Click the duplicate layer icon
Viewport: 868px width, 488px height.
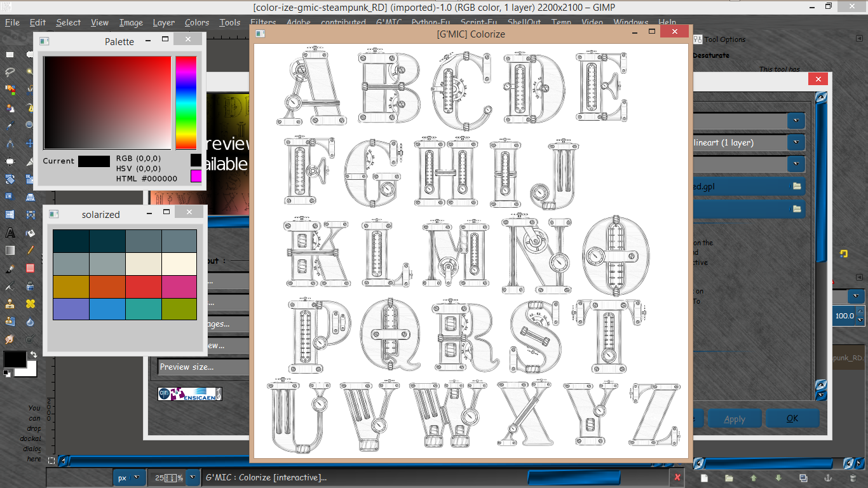pos(803,478)
